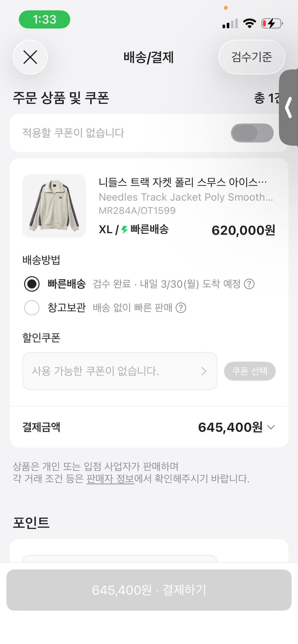Open the help icon next to delivery date 3/30
This screenshot has height=644, width=298.
click(x=248, y=284)
